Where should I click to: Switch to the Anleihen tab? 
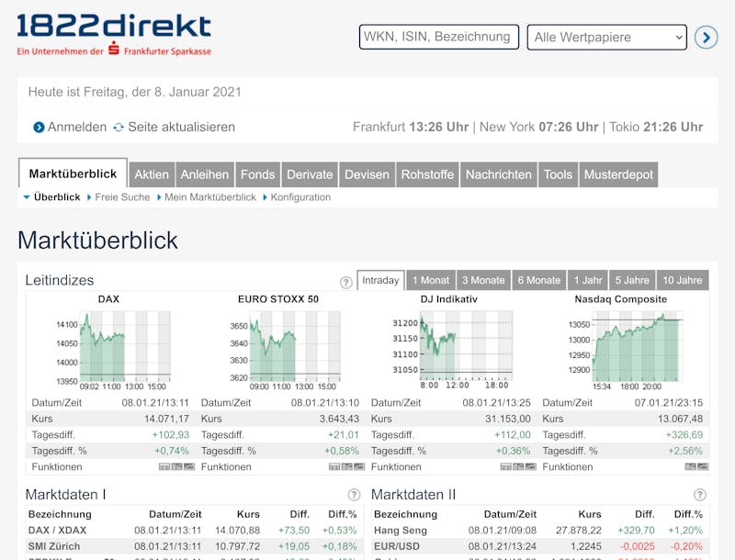pyautogui.click(x=204, y=174)
